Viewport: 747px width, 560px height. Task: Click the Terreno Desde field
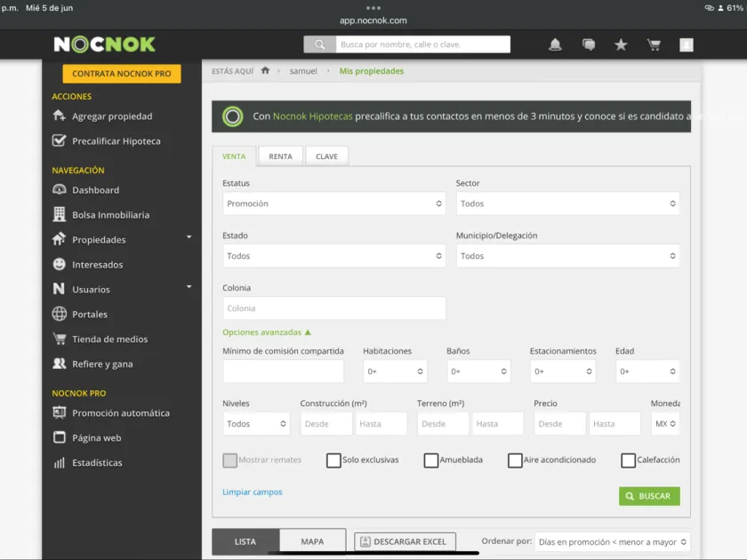[443, 424]
